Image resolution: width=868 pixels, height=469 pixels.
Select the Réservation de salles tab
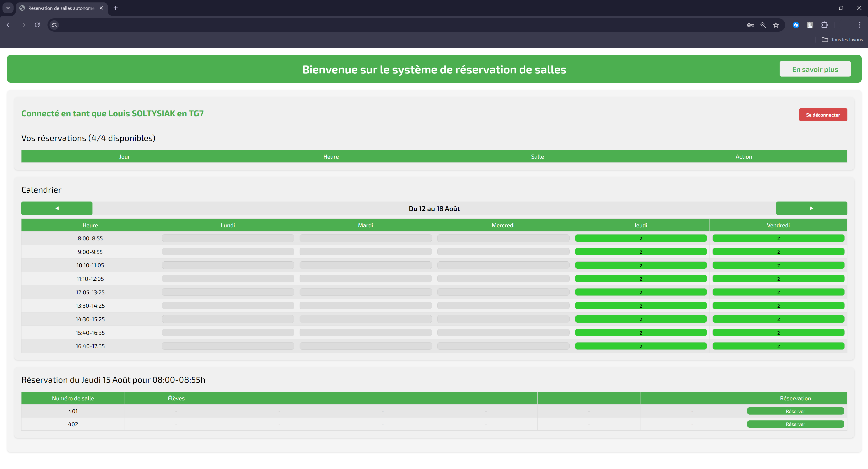click(x=61, y=8)
